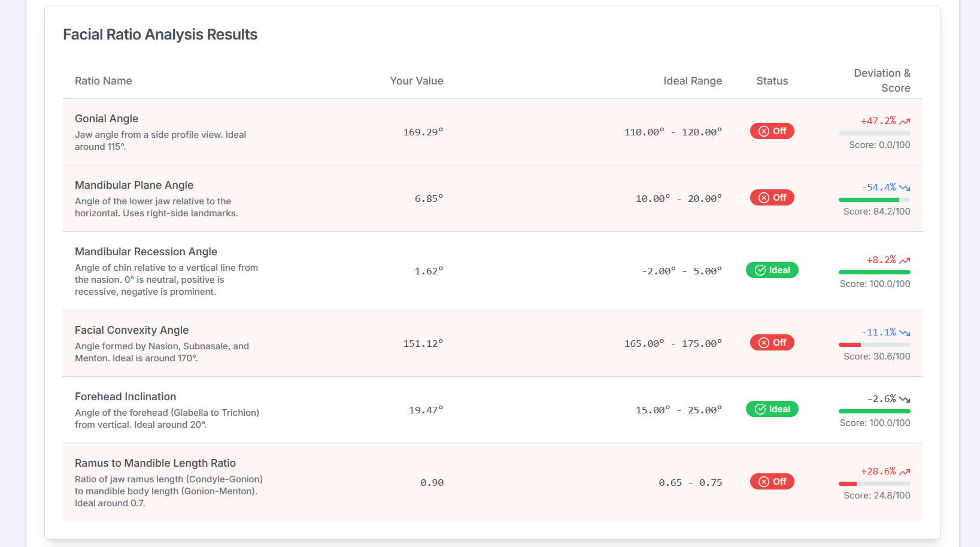Click the Mandibular Recession Angle upward trend icon
Viewport: 980px width, 547px height.
pyautogui.click(x=905, y=261)
